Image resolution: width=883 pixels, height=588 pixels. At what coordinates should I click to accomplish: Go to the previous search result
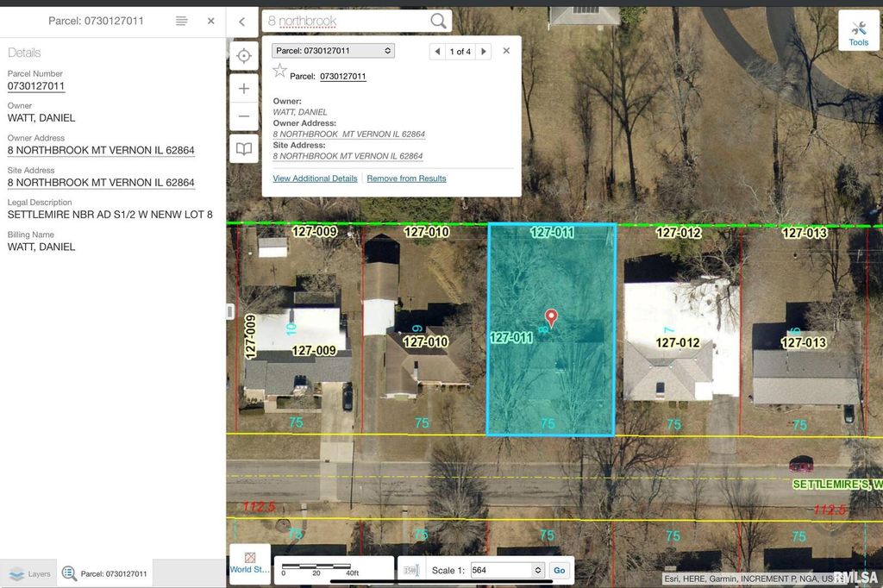coord(437,52)
